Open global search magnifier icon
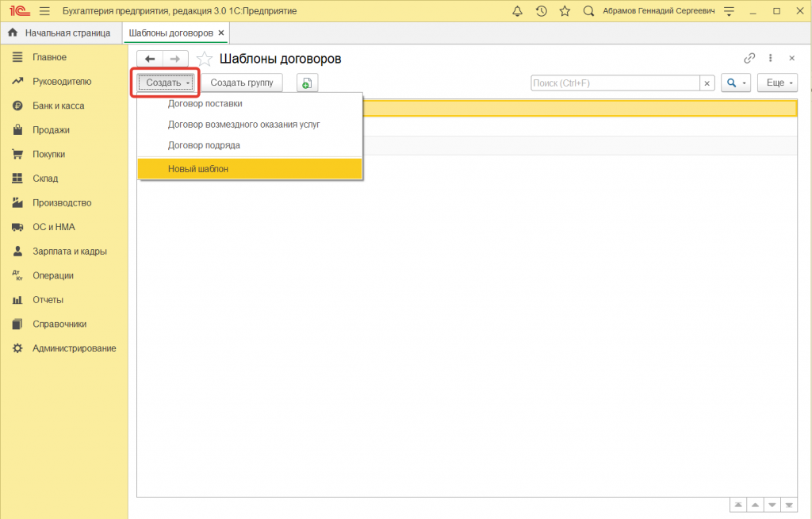The width and height of the screenshot is (812, 519). point(588,11)
